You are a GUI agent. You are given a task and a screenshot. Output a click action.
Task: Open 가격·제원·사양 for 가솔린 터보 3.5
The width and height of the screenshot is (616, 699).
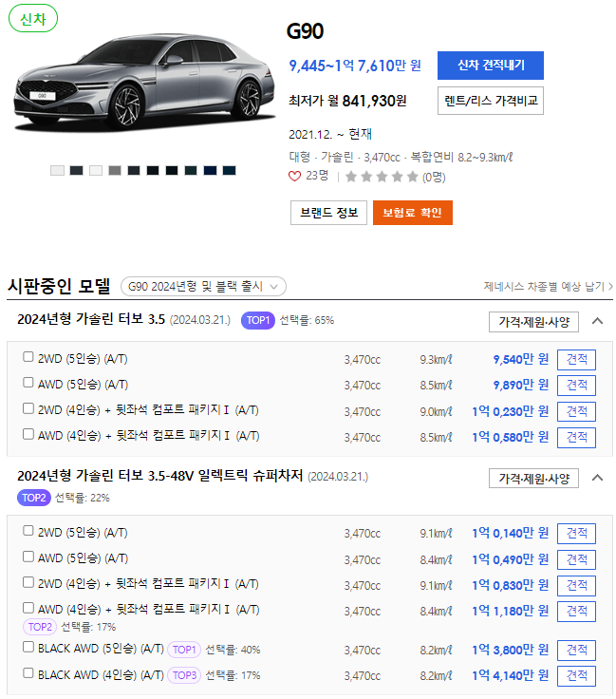(533, 322)
